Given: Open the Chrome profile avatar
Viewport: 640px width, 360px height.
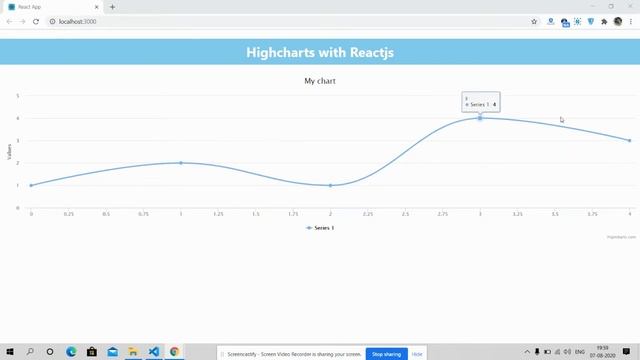Looking at the screenshot, I should 618,22.
